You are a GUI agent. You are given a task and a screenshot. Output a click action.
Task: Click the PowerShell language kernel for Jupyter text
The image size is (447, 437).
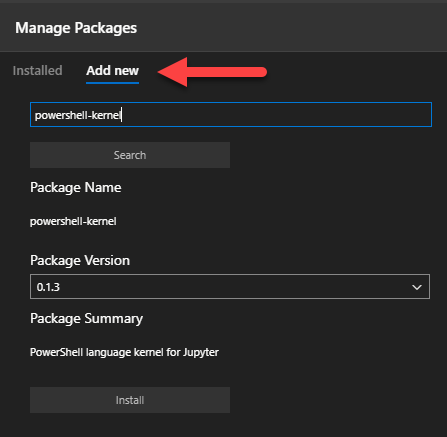click(x=124, y=352)
